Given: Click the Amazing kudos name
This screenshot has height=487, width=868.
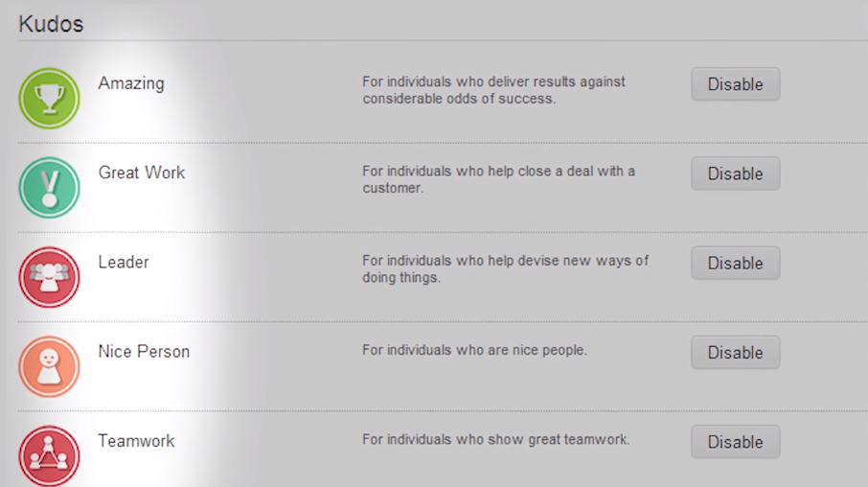Looking at the screenshot, I should [131, 83].
